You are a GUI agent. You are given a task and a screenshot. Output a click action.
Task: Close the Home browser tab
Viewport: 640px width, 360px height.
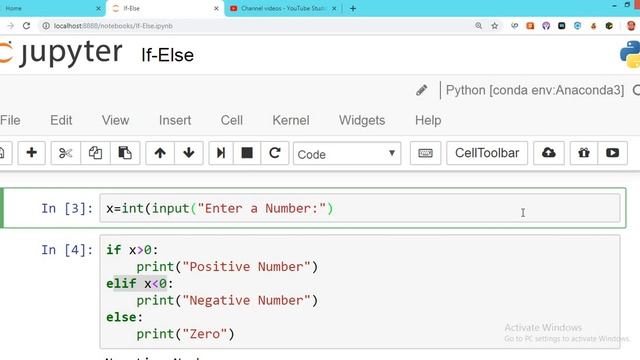click(98, 8)
